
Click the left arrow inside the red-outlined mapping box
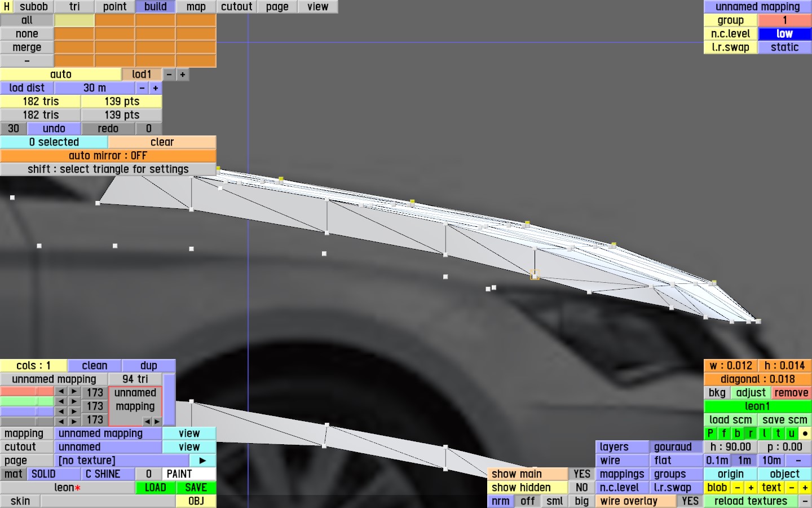[x=147, y=421]
